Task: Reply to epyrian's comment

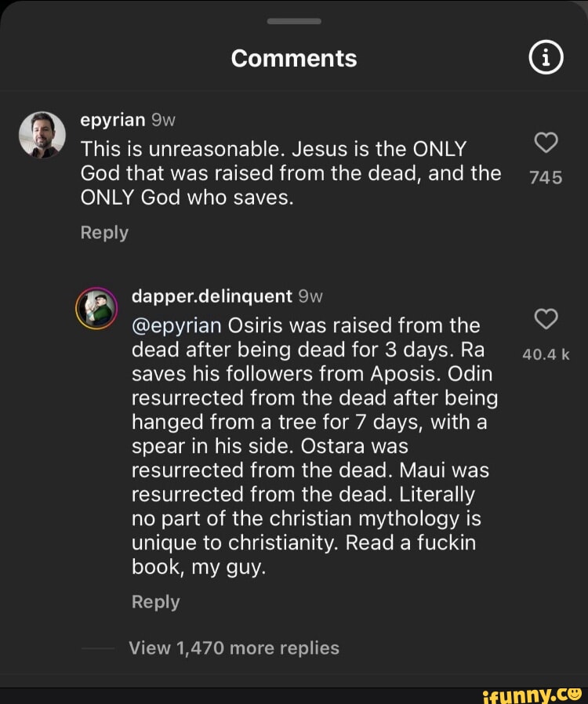Action: (104, 233)
